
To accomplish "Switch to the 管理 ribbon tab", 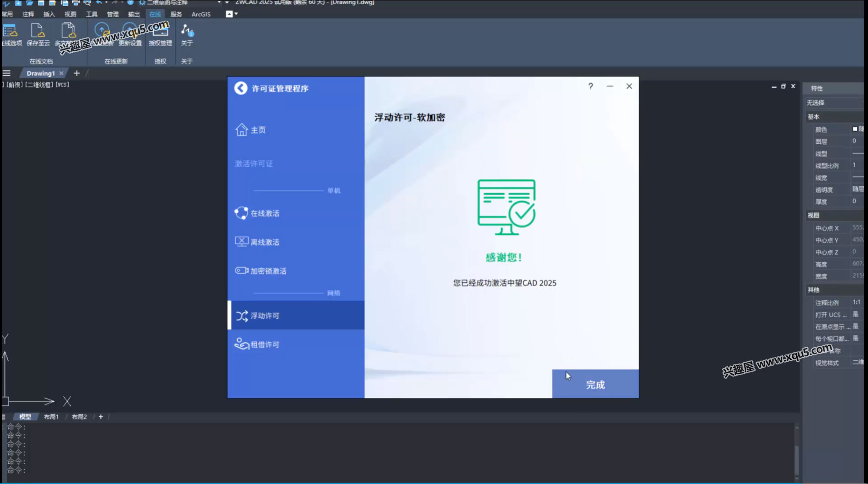I will pos(112,14).
